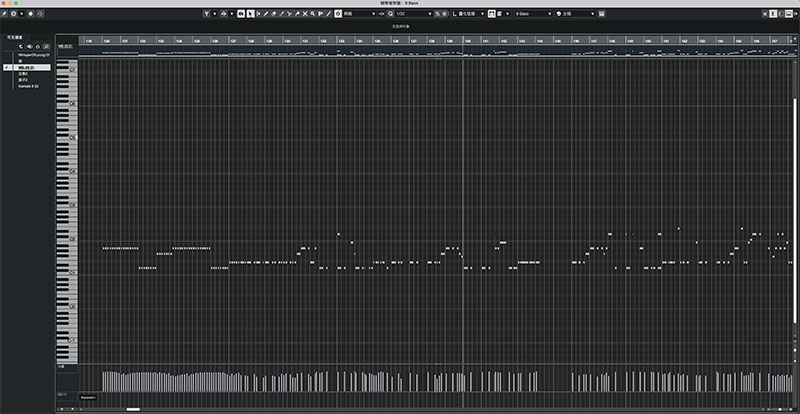Click the velocity lane label
Screen dimensions: 800x414
tap(61, 367)
